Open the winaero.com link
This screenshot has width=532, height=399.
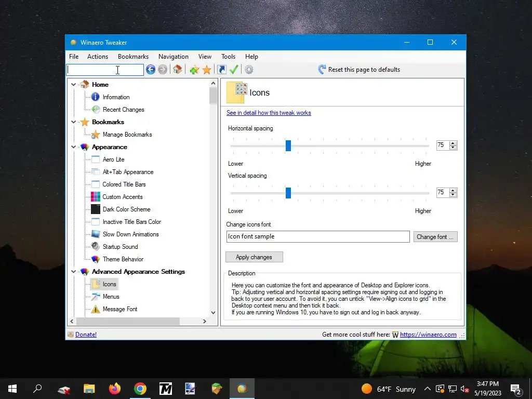click(x=428, y=335)
